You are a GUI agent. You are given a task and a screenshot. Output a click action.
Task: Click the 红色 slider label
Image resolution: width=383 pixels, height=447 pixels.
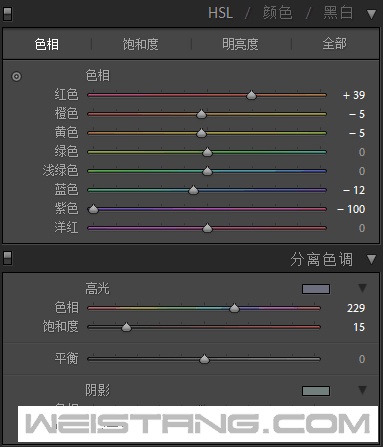tap(66, 95)
